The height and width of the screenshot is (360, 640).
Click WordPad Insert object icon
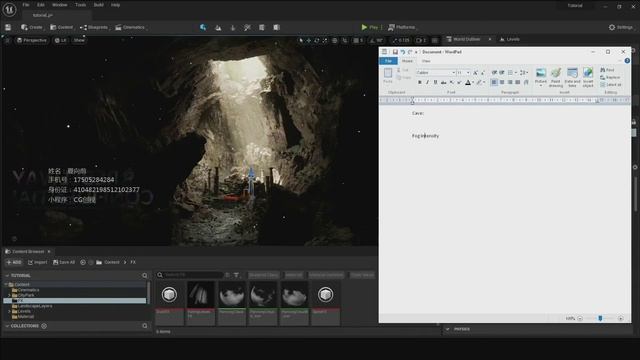pos(588,77)
